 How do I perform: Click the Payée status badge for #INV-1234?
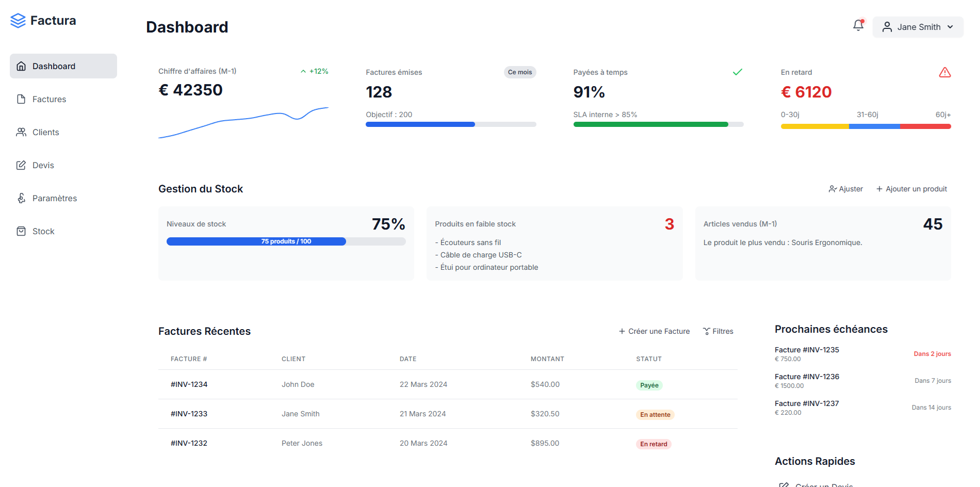point(649,384)
